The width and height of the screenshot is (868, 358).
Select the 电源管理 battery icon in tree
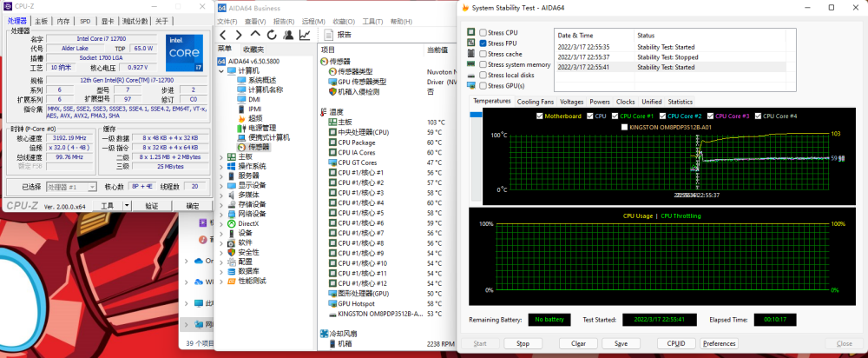[241, 128]
